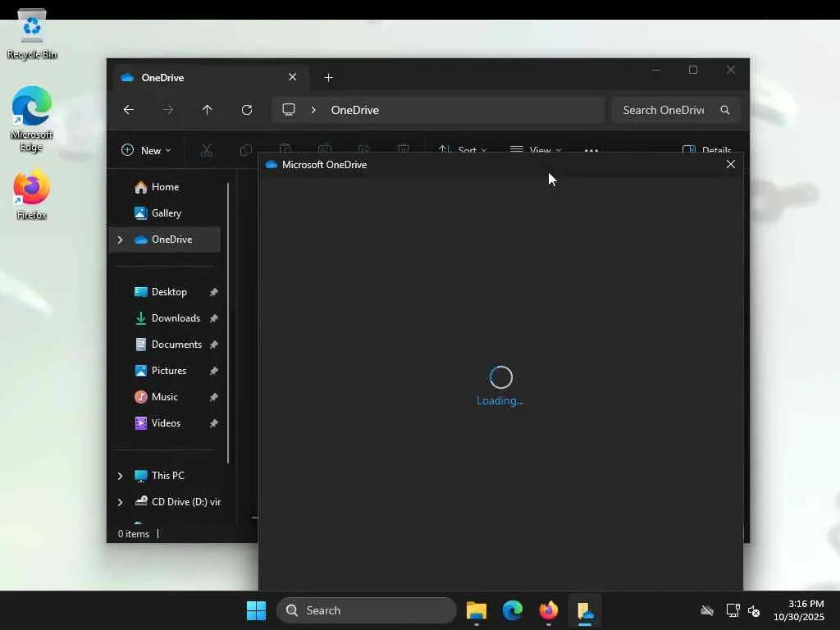Open the View dropdown
Viewport: 840px width, 630px height.
pyautogui.click(x=535, y=150)
